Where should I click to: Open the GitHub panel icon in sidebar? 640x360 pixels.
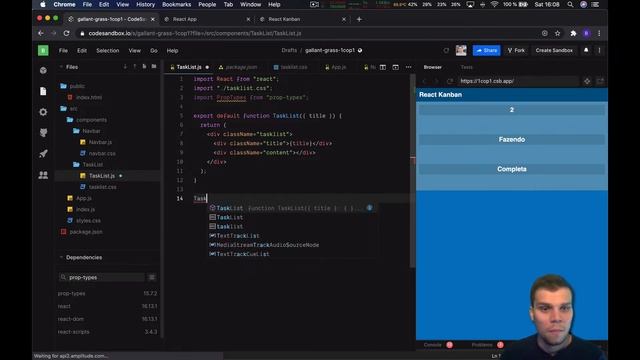tap(43, 133)
